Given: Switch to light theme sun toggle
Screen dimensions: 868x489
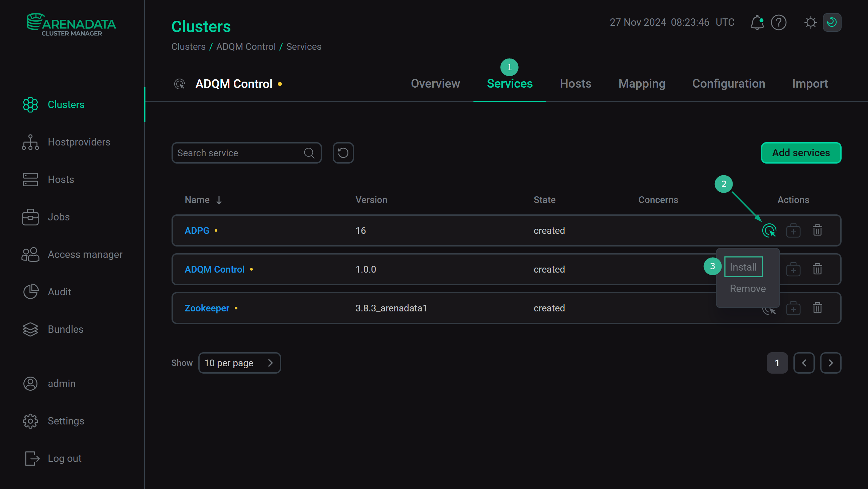Looking at the screenshot, I should click(x=810, y=23).
